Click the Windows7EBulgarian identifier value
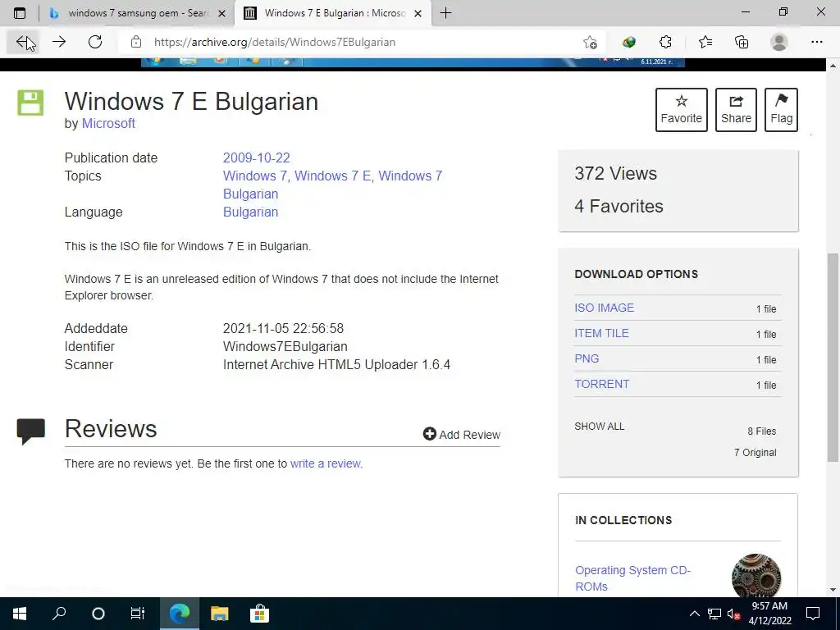840x630 pixels. point(285,347)
